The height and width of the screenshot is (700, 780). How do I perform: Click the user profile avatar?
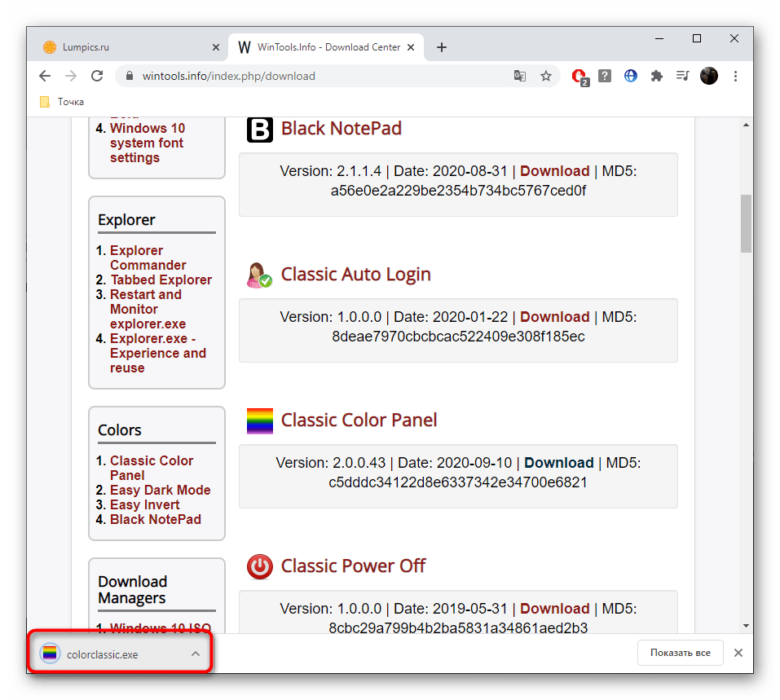click(709, 76)
